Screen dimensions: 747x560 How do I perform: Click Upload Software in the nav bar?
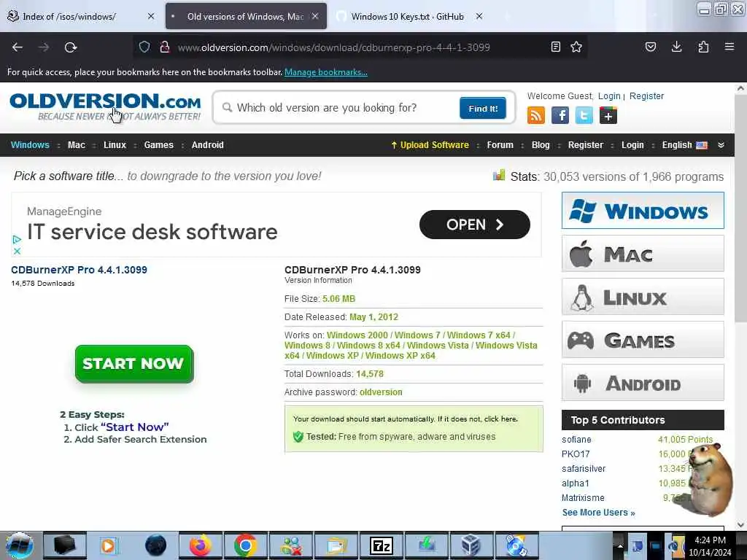430,145
